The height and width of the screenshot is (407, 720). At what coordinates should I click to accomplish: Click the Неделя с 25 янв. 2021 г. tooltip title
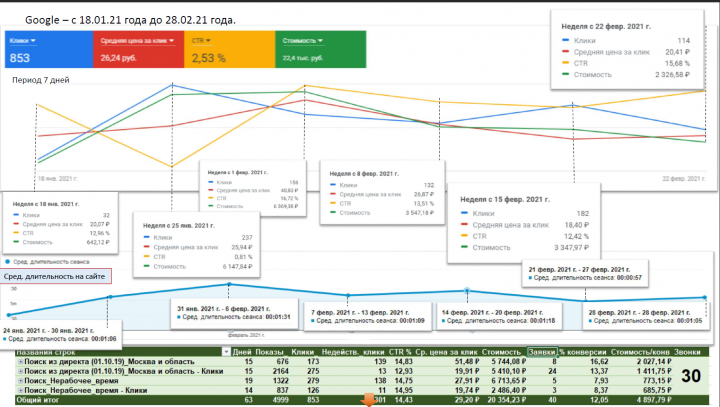click(x=179, y=226)
